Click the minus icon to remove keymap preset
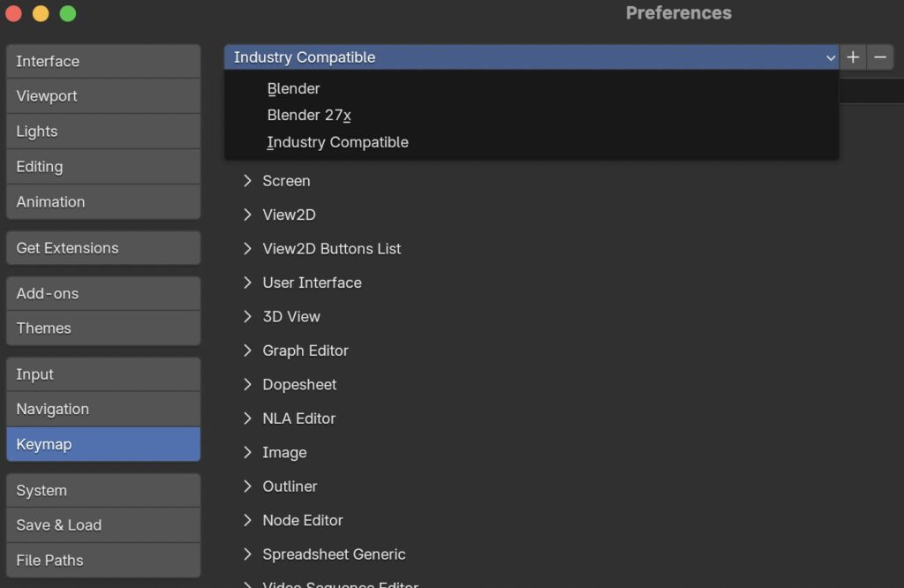The height and width of the screenshot is (588, 904). [880, 57]
